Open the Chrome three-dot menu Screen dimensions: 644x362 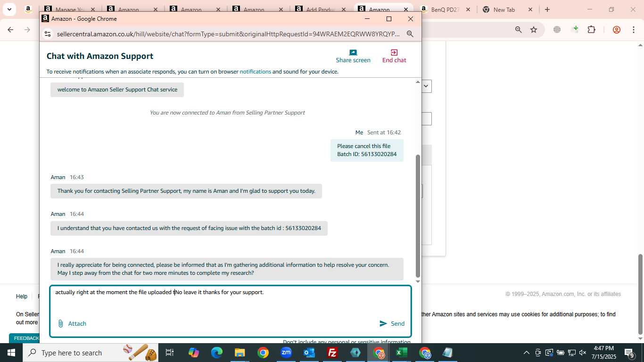634,30
